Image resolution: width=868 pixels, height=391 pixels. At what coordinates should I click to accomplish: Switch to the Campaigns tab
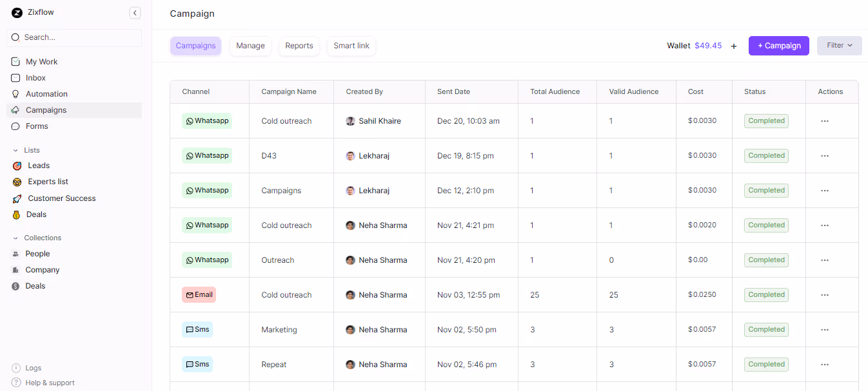coord(195,46)
